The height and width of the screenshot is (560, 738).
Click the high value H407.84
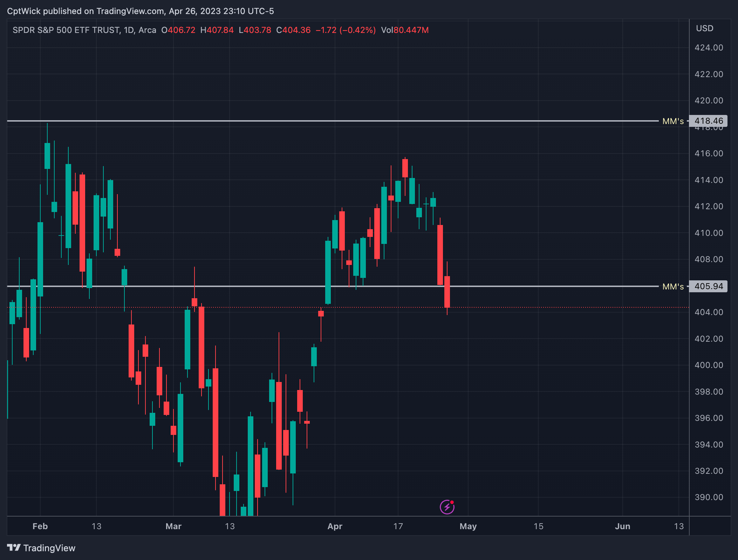pyautogui.click(x=217, y=30)
